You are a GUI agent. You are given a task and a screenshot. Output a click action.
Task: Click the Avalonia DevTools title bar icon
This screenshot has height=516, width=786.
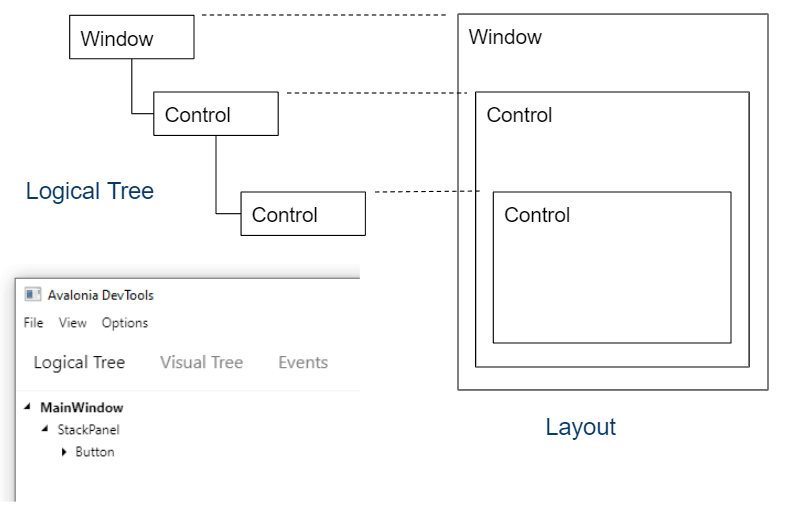coord(33,295)
